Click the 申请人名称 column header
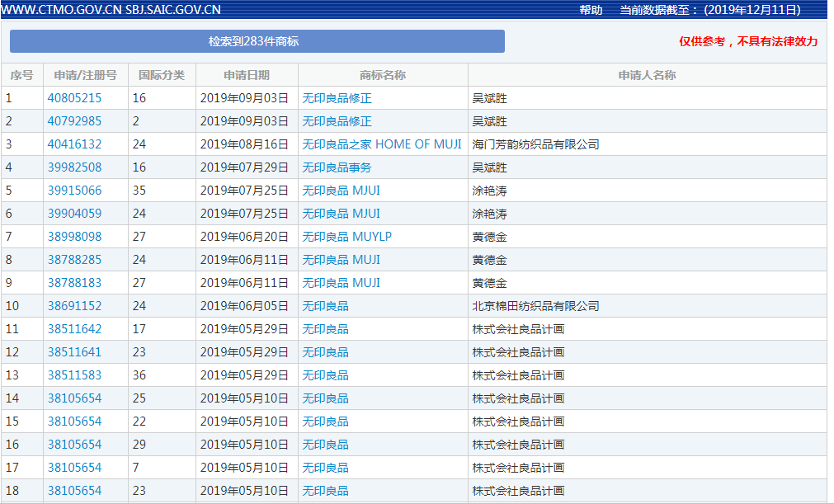 click(648, 75)
